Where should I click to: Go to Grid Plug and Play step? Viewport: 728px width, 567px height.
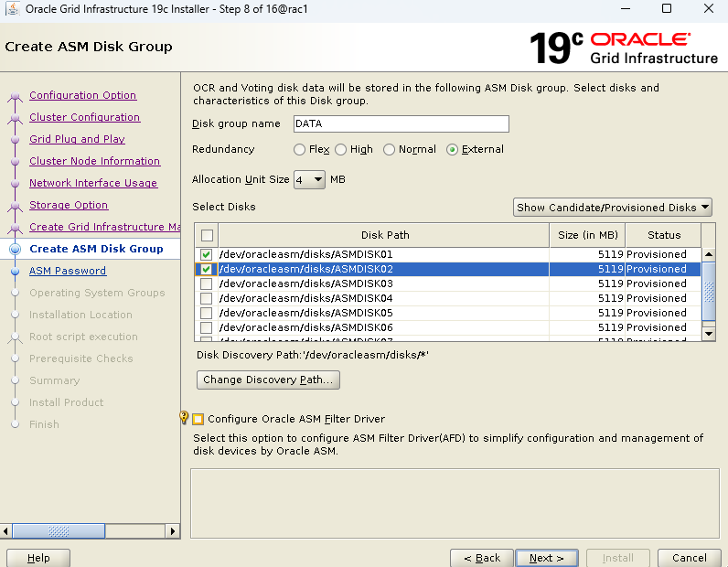[77, 139]
